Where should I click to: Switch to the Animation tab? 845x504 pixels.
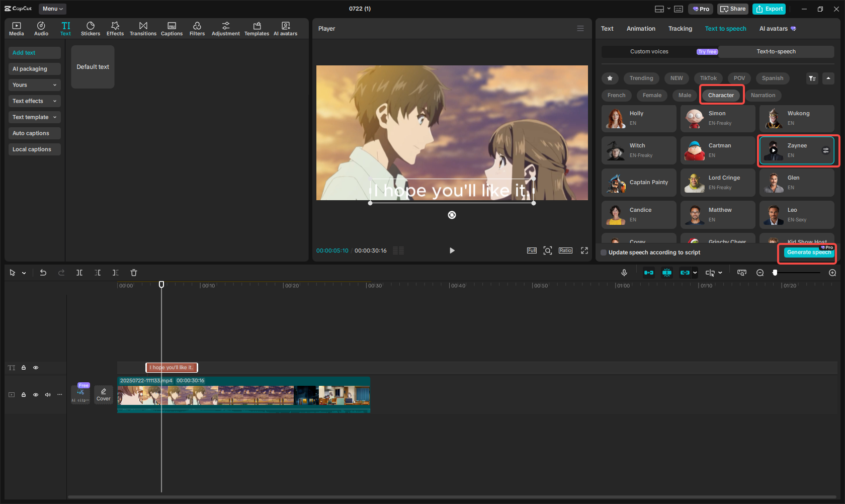(x=640, y=29)
